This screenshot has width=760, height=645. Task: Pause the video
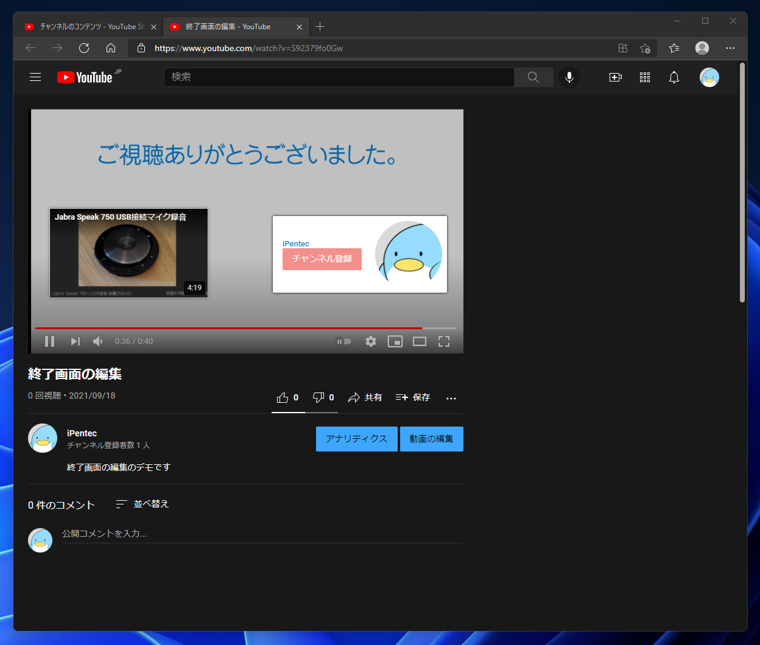49,341
